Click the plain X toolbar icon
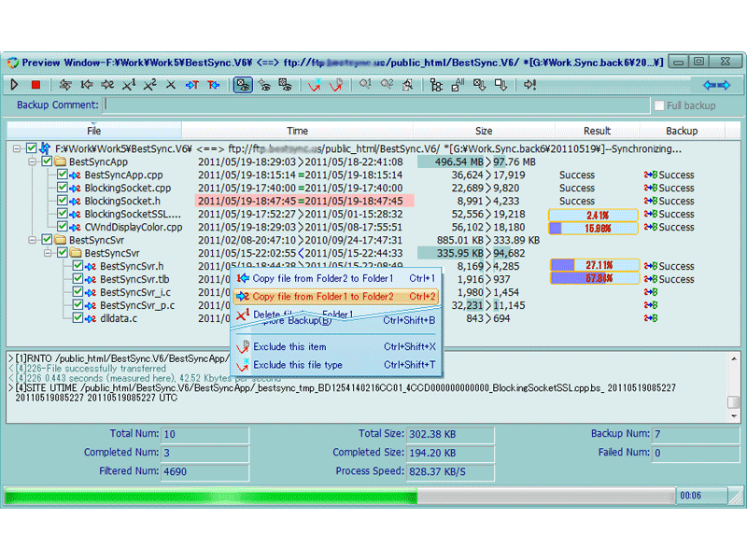The height and width of the screenshot is (560, 747). 170,85
